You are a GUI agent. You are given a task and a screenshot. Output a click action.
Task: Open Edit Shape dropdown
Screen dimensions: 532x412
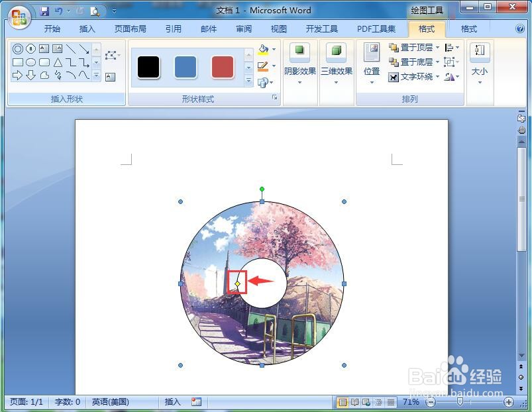pos(113,55)
